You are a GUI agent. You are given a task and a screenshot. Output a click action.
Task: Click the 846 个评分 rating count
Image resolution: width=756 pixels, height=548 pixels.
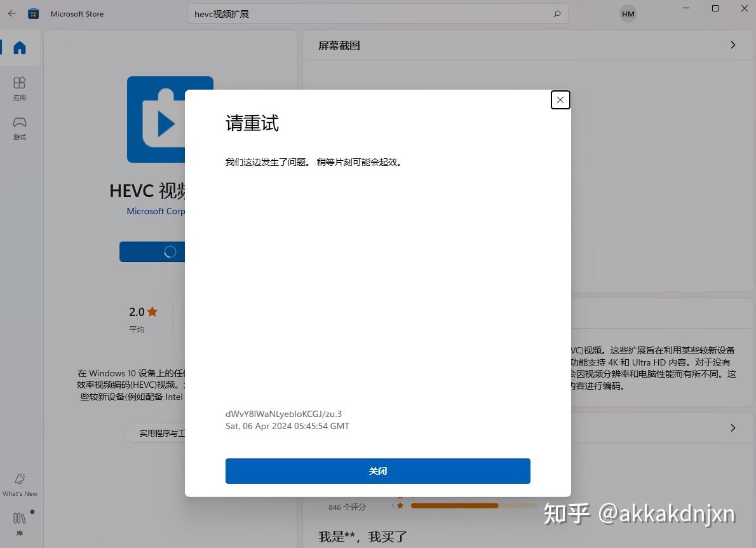tap(347, 507)
